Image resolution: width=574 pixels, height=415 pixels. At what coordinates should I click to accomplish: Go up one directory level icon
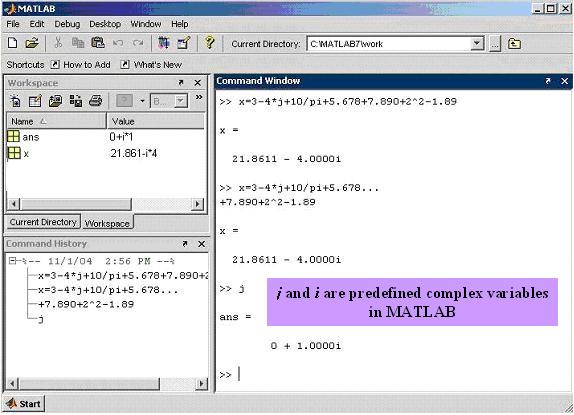coord(514,44)
